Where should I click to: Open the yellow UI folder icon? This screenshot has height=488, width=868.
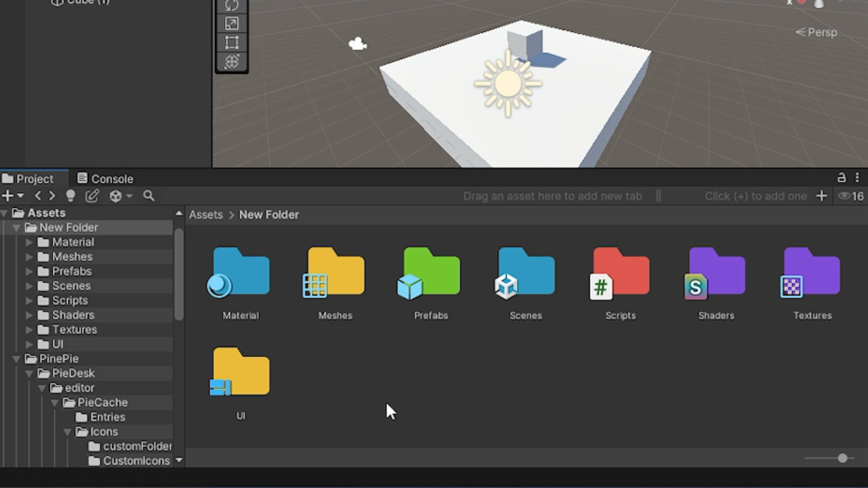[x=239, y=372]
